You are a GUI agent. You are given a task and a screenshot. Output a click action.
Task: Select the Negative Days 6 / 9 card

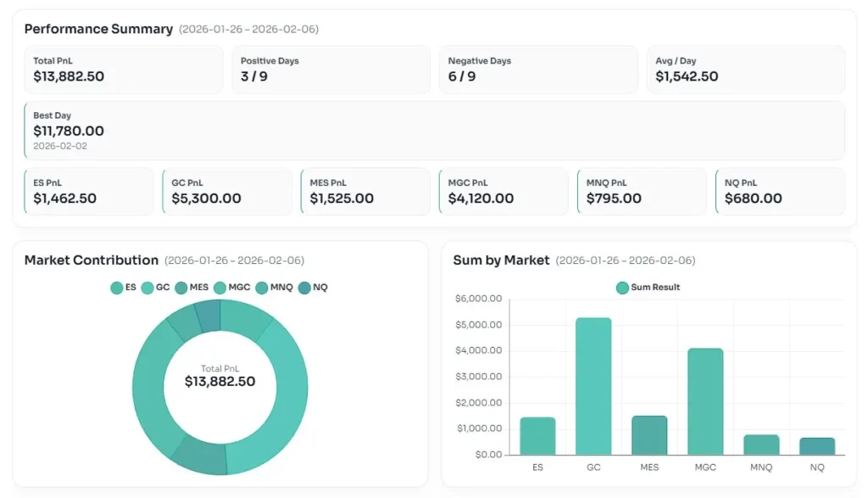[x=538, y=70]
